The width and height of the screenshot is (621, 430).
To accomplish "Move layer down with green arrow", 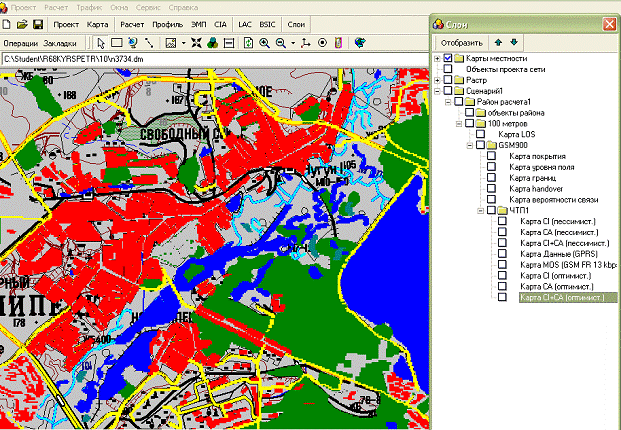I will click(x=514, y=42).
